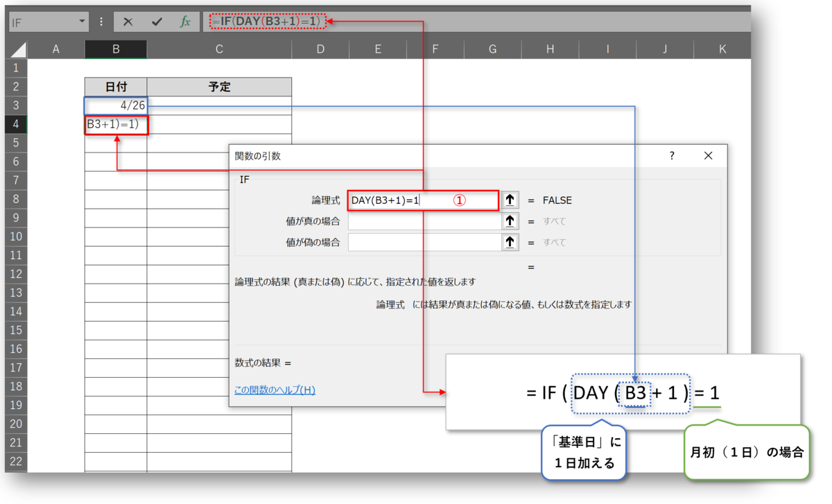
Task: Select cell B3 containing 4/26
Action: click(x=116, y=105)
